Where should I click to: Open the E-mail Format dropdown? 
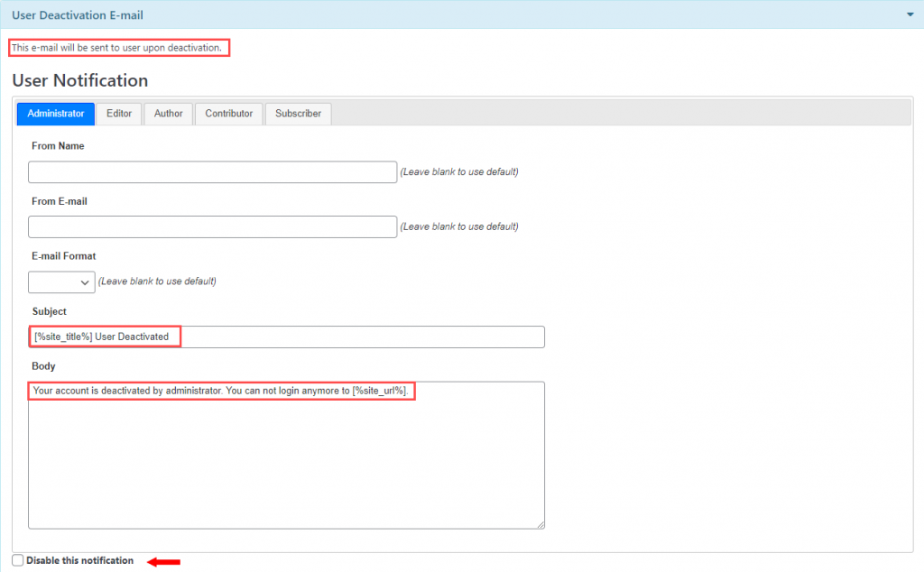[x=61, y=281]
